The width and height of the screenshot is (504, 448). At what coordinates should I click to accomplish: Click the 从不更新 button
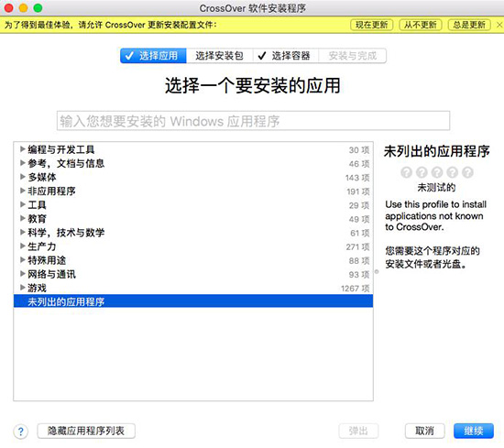tap(421, 25)
